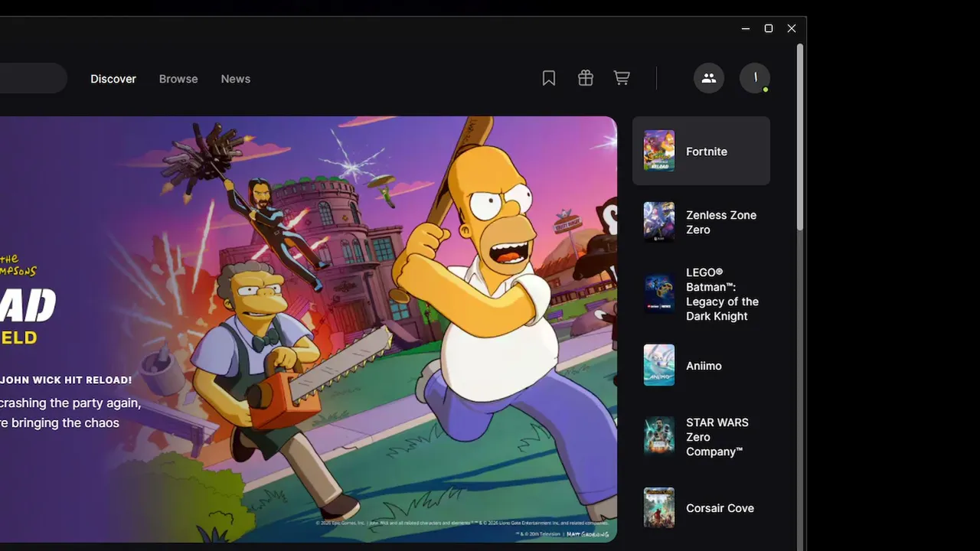Switch to the News tab
Image resolution: width=980 pixels, height=551 pixels.
click(236, 79)
